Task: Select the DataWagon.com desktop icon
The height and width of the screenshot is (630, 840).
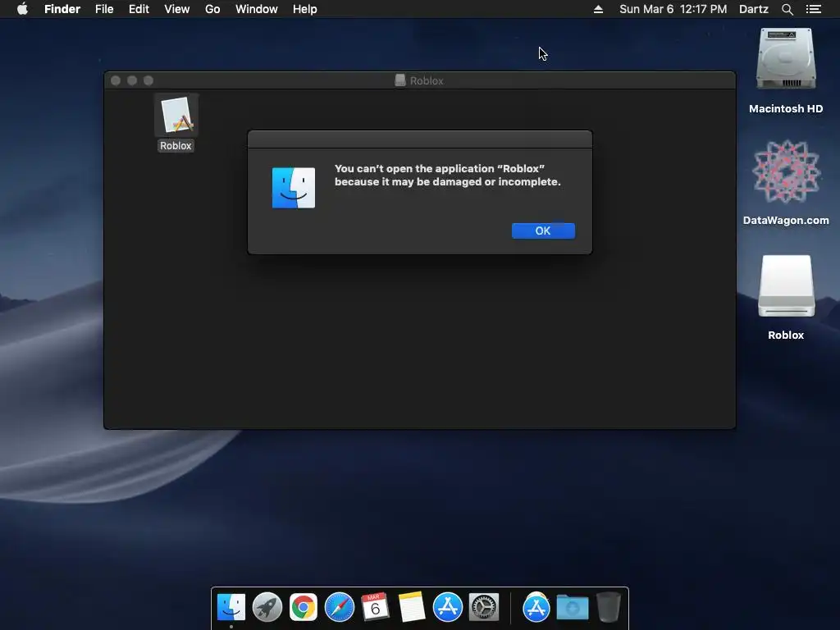Action: click(786, 171)
